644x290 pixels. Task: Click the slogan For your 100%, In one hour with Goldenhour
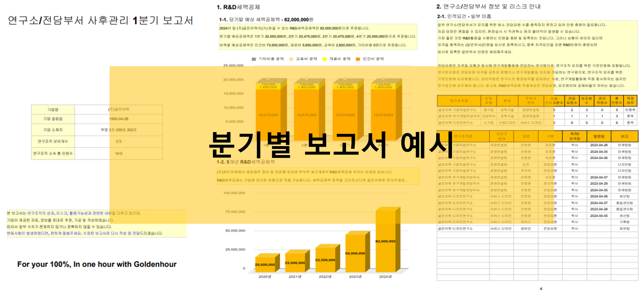(x=97, y=264)
